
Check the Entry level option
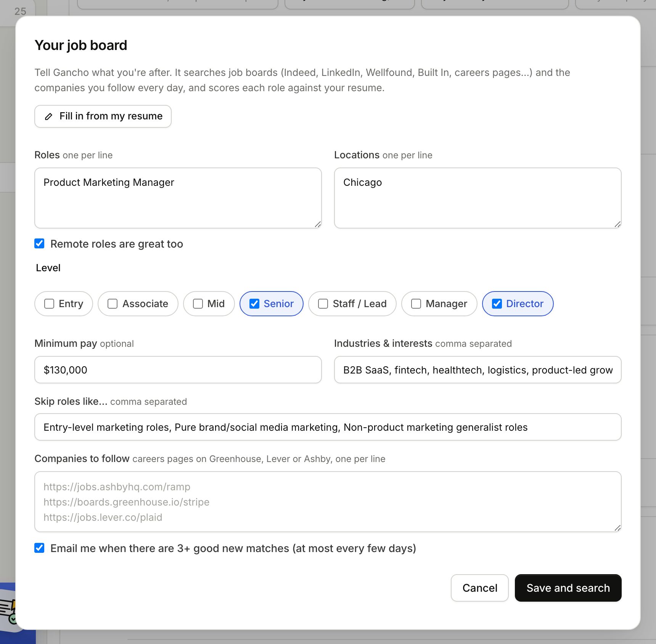click(x=64, y=304)
